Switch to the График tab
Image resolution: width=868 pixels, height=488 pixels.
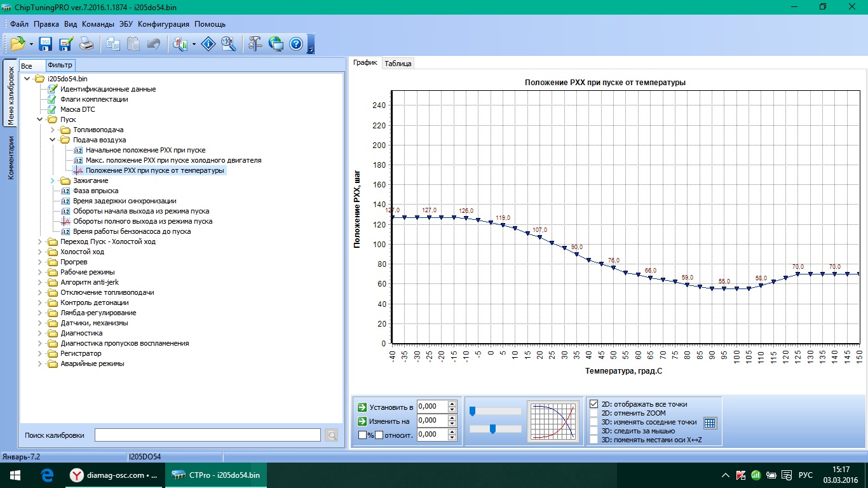(365, 62)
